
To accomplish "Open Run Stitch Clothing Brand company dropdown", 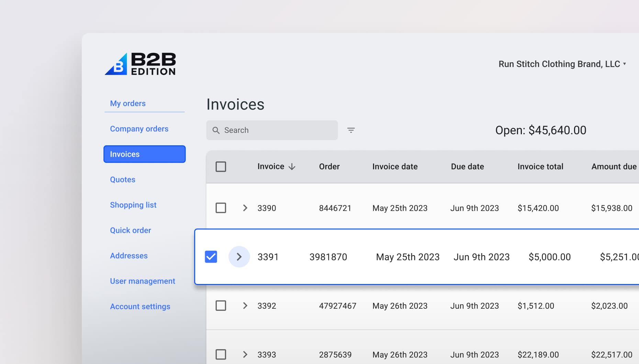I will (562, 64).
